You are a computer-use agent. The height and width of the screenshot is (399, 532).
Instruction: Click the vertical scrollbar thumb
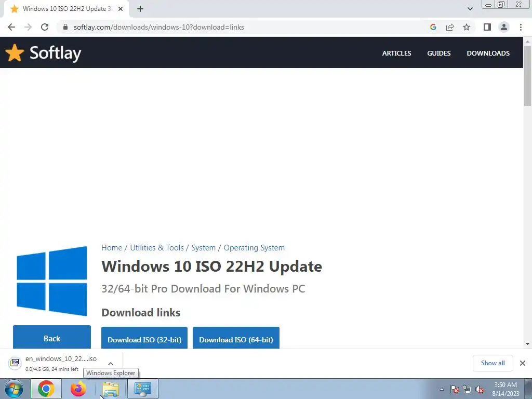point(527,76)
